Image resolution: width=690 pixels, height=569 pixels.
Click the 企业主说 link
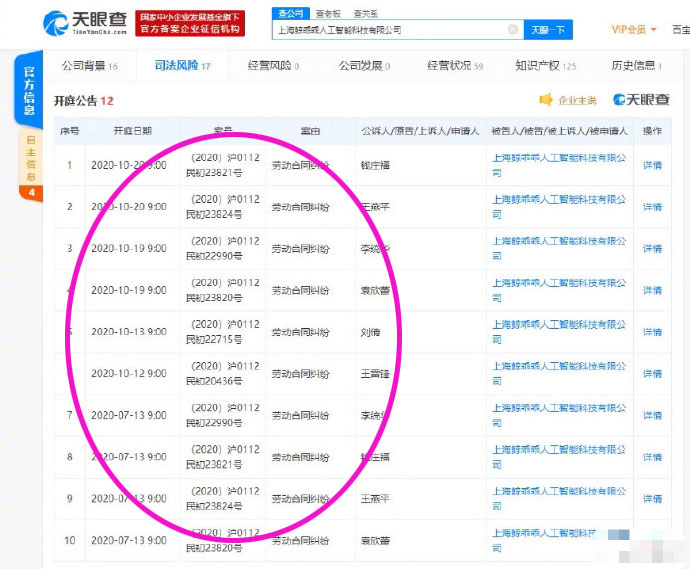(x=577, y=101)
